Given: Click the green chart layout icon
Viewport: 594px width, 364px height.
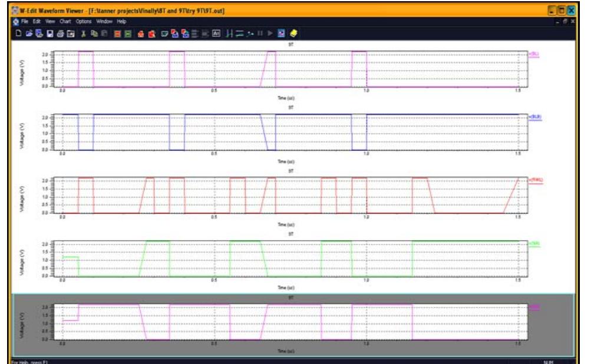Looking at the screenshot, I should pyautogui.click(x=128, y=34).
